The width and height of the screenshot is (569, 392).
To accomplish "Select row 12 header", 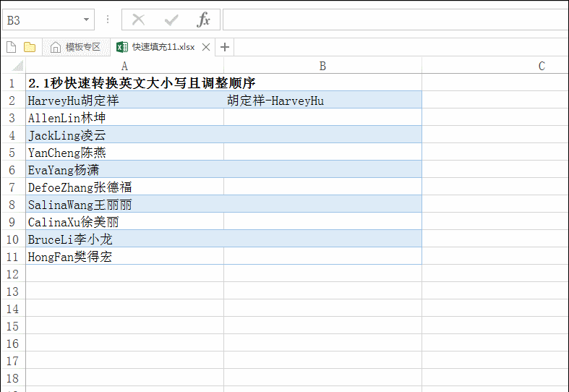I will pos(12,274).
